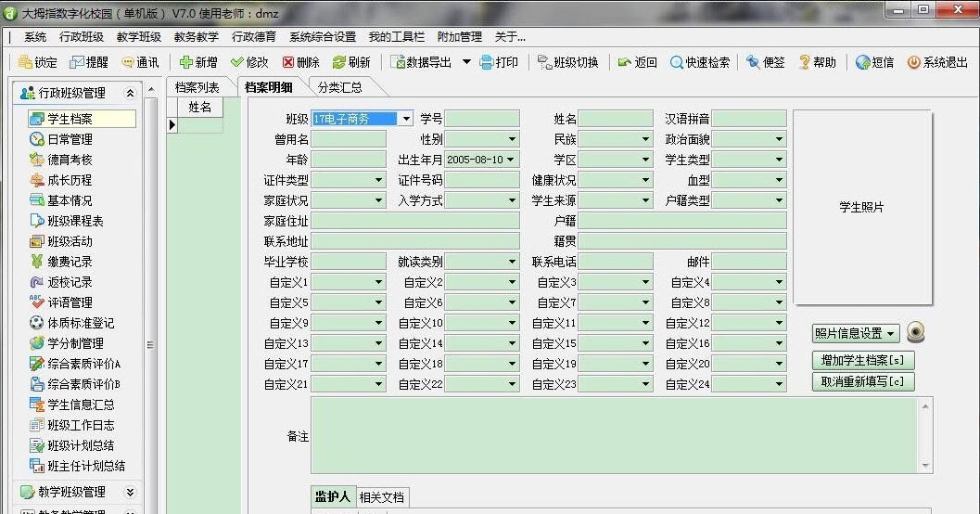
Task: Click the 刷新 refresh icon
Action: 338,62
